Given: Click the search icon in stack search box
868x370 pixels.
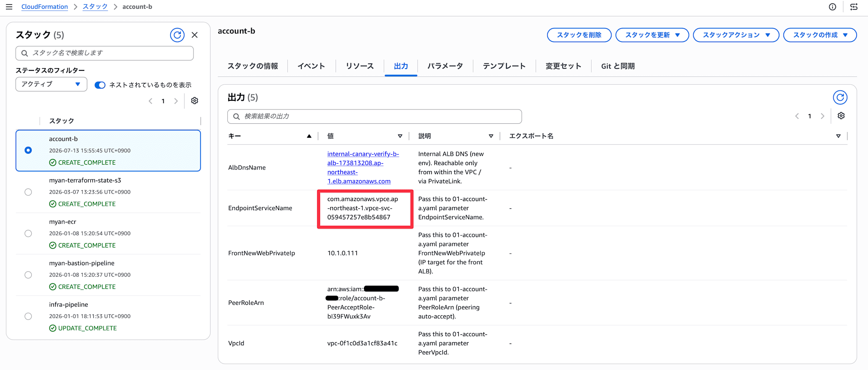Looking at the screenshot, I should [25, 53].
